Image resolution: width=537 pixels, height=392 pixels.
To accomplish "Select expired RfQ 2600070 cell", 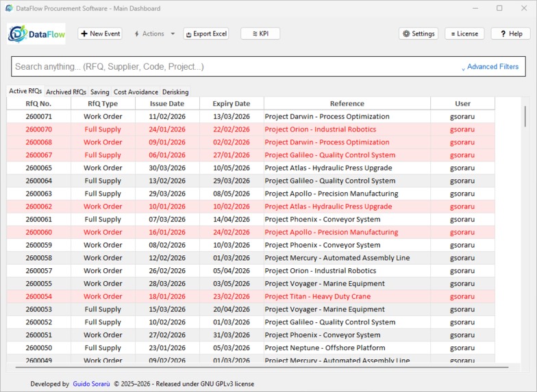I will point(38,129).
